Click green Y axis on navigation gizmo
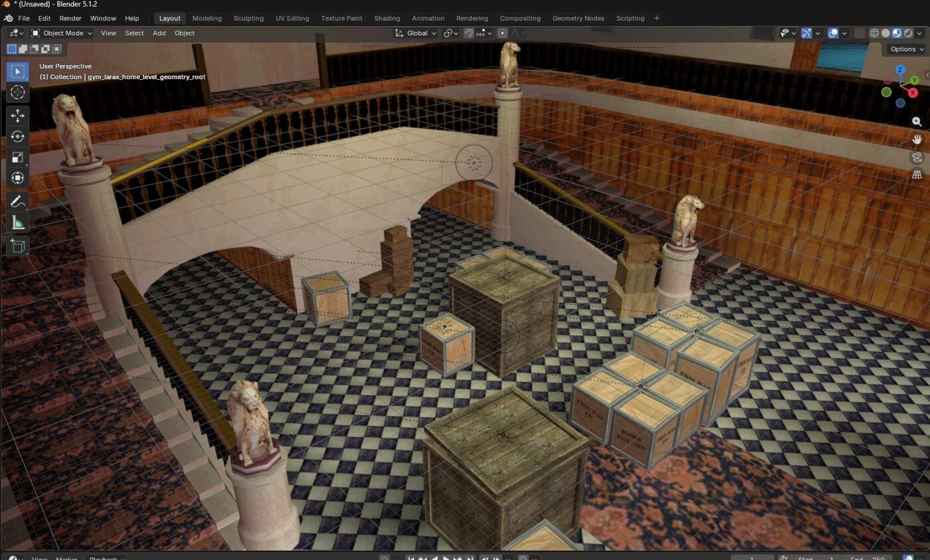The width and height of the screenshot is (930, 560). (x=915, y=80)
